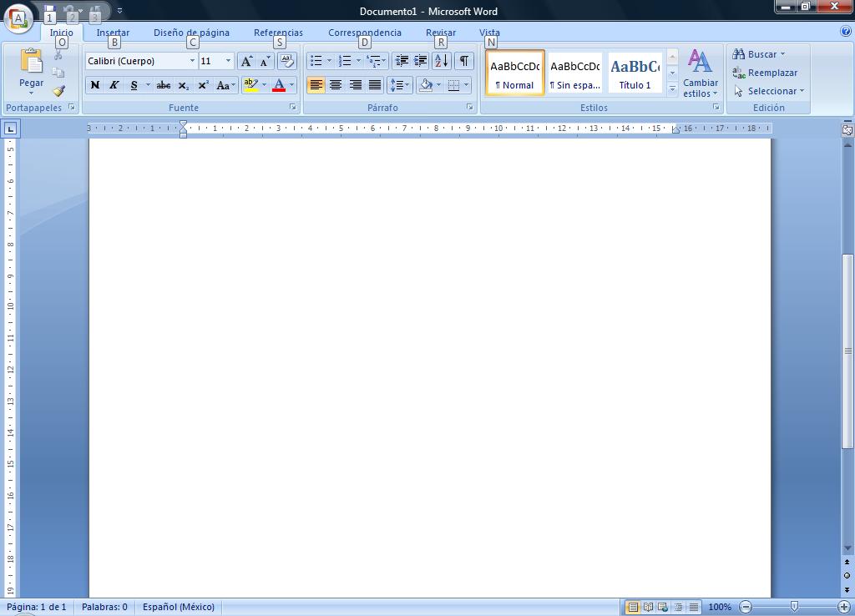This screenshot has height=616, width=855.
Task: Customize Quick Access Toolbar dropdown arrow
Action: [120, 11]
